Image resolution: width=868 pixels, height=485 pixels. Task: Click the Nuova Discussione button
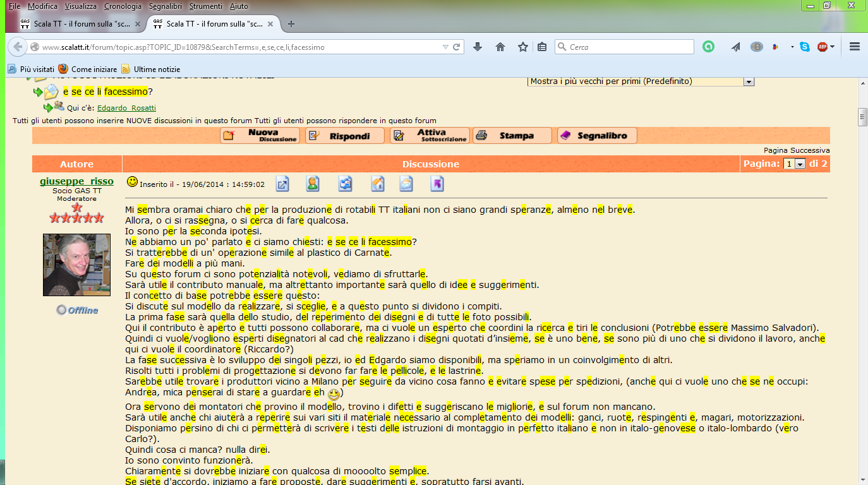click(260, 136)
